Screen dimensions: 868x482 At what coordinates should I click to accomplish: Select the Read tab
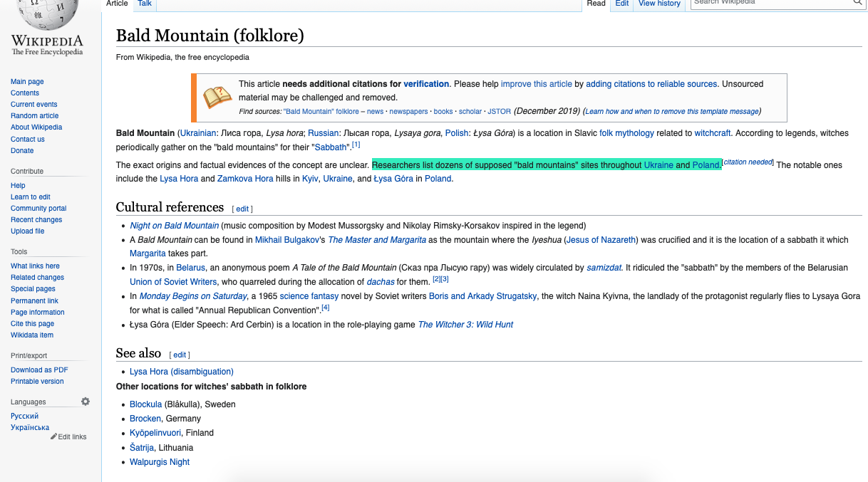coord(596,4)
